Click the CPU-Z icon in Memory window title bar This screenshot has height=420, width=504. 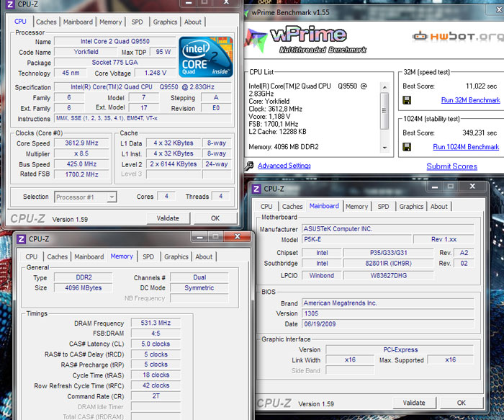(x=21, y=239)
